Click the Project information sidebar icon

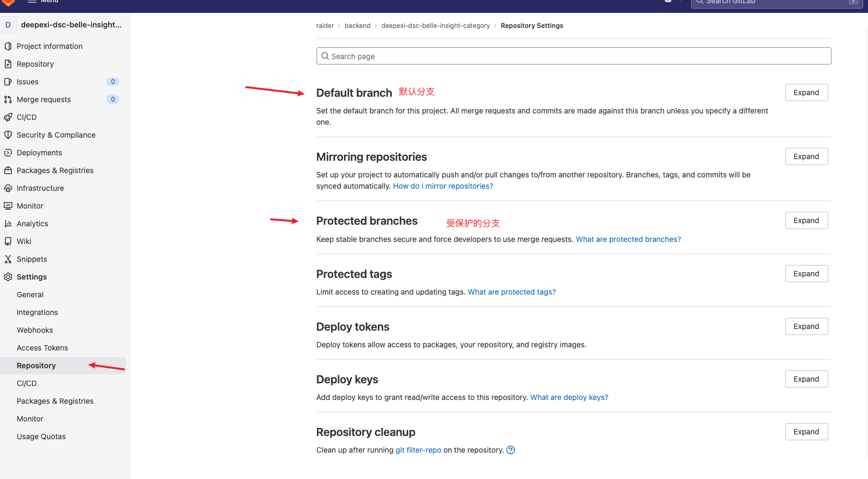click(x=8, y=46)
